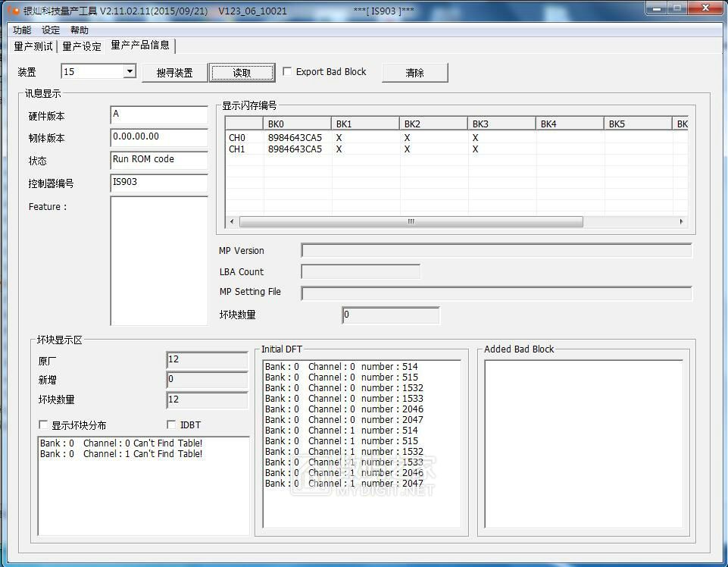
Task: Click inside the empty Feature text box
Action: pyautogui.click(x=159, y=261)
